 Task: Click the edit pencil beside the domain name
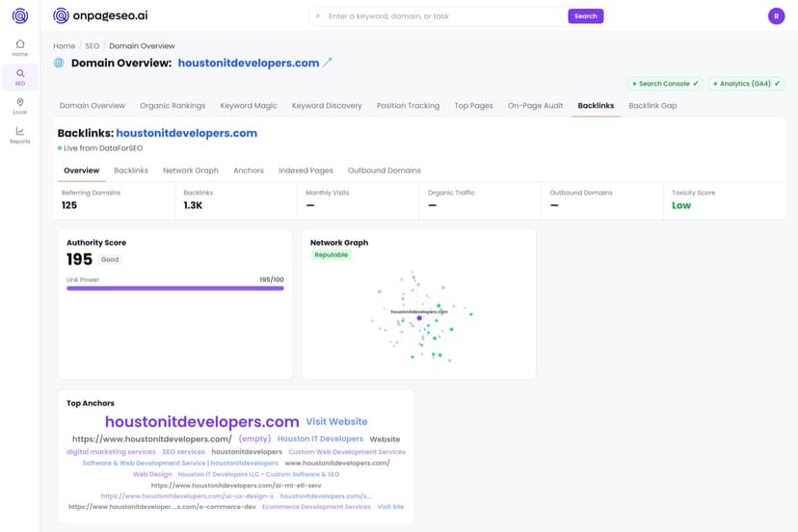[x=328, y=63]
